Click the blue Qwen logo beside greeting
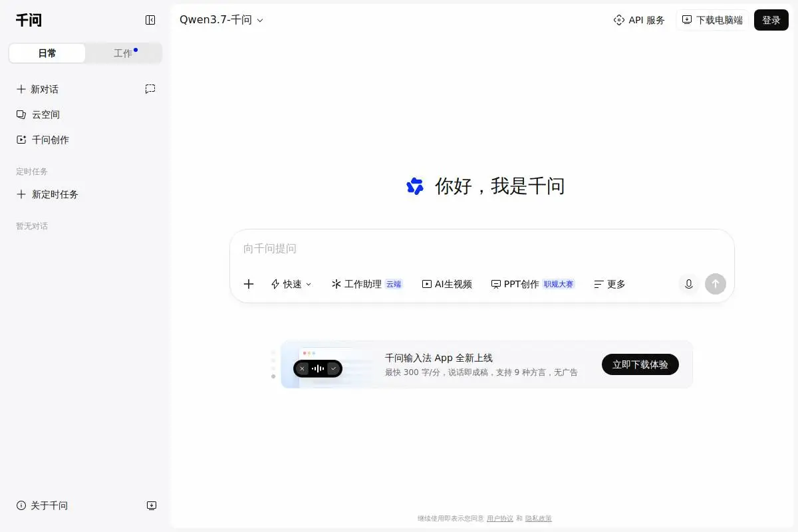The image size is (798, 532). click(415, 186)
